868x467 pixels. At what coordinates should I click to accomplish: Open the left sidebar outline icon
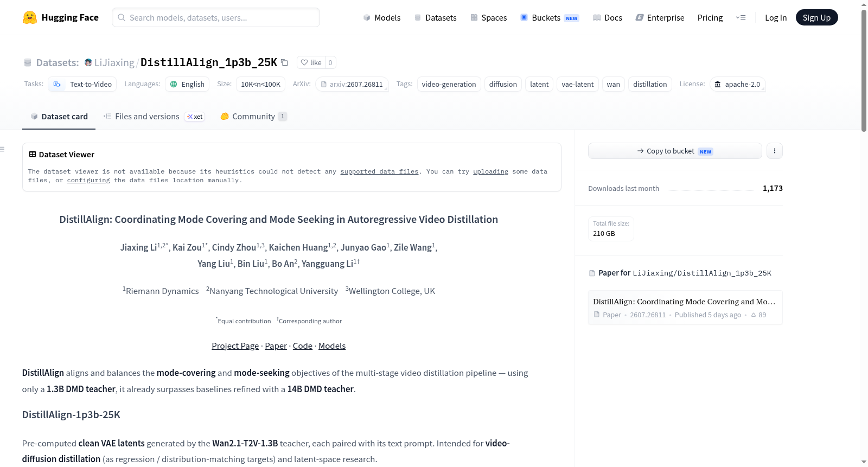click(2, 149)
